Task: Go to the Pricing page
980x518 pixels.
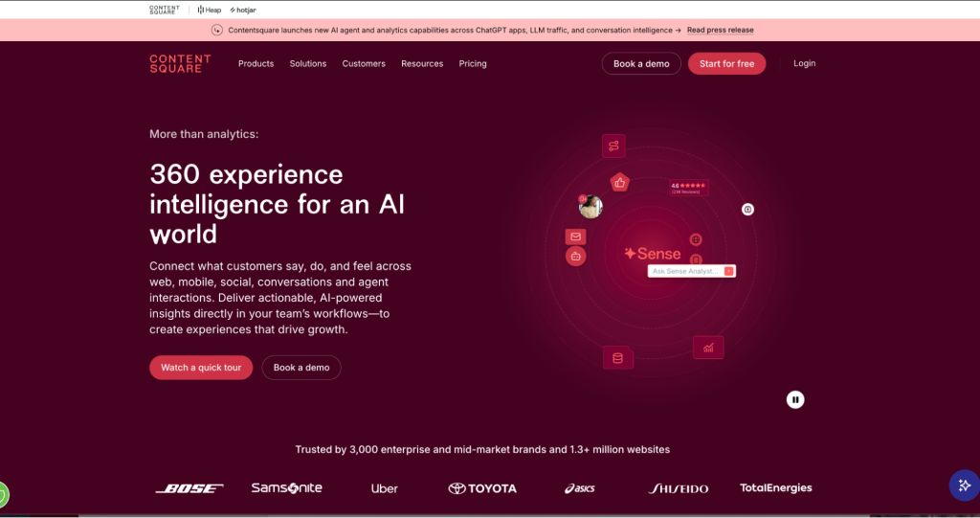Action: click(473, 63)
